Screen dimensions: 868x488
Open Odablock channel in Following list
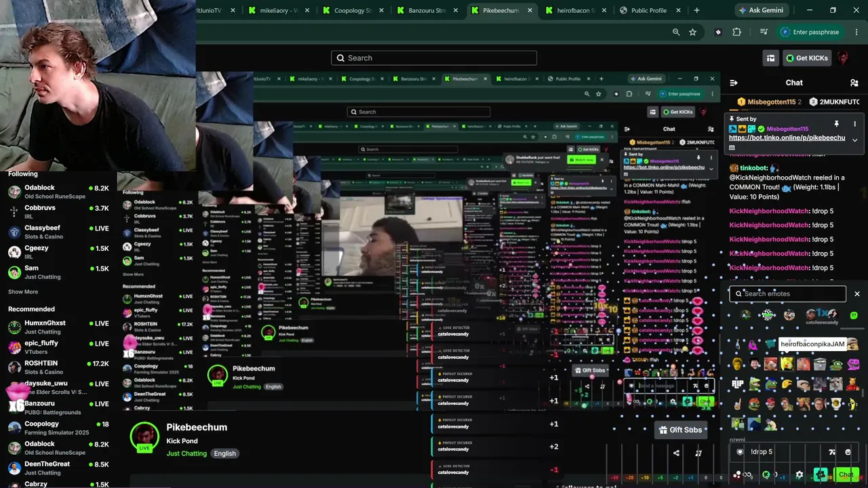[58, 192]
